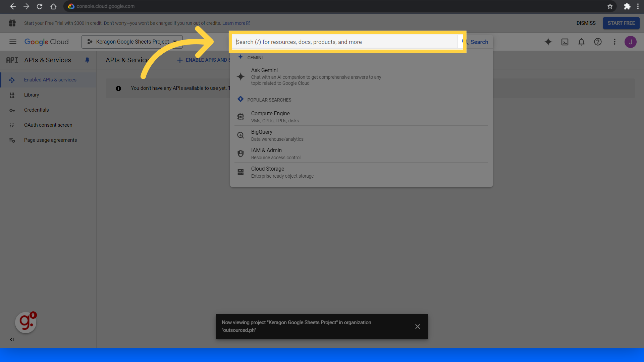Image resolution: width=644 pixels, height=362 pixels.
Task: Click the Compute Engine chip icon
Action: coord(240,117)
